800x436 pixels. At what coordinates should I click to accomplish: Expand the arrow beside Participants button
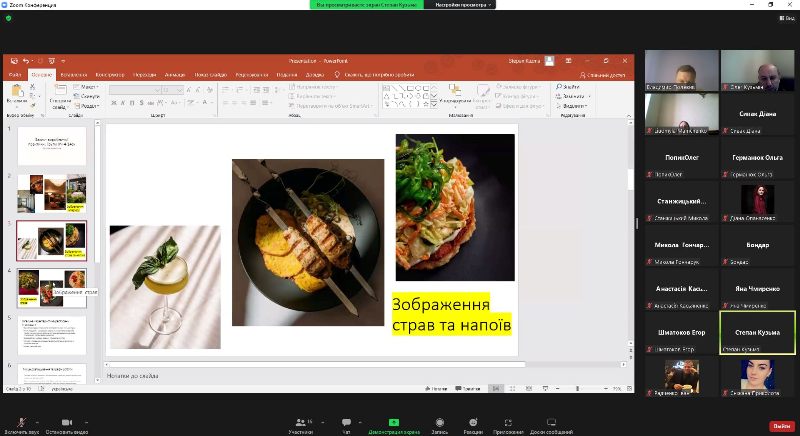(322, 422)
